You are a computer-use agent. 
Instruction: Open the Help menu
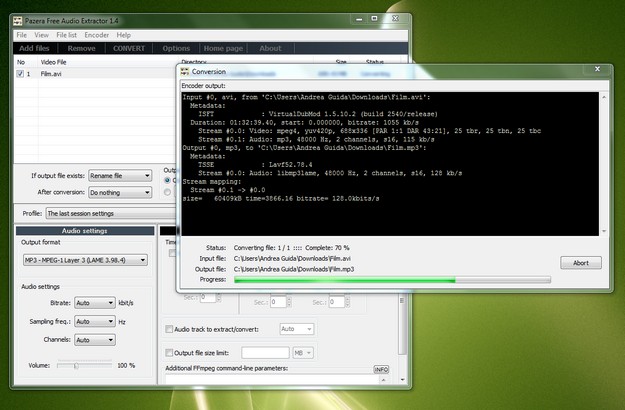click(x=124, y=35)
